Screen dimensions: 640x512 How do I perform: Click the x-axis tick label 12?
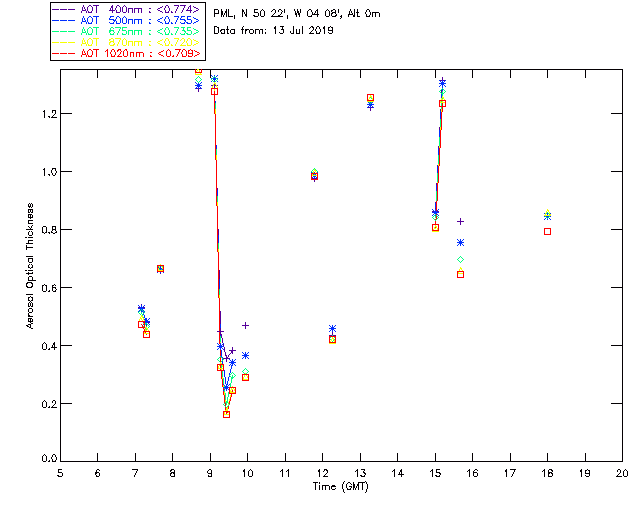point(322,473)
